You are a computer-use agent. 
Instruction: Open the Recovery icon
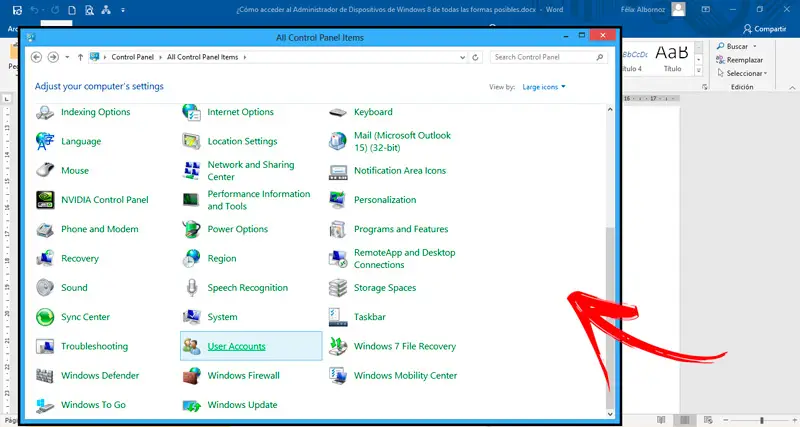(x=45, y=259)
